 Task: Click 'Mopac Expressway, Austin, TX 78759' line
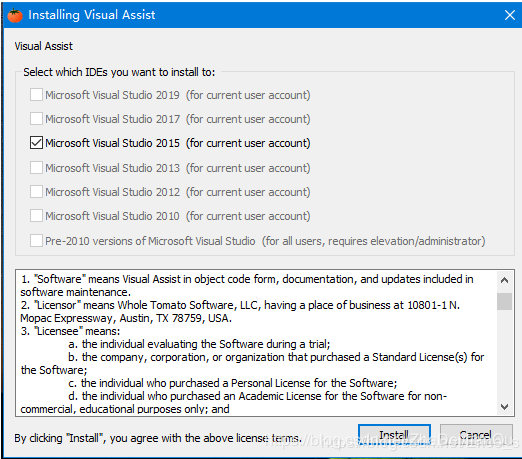click(x=126, y=318)
